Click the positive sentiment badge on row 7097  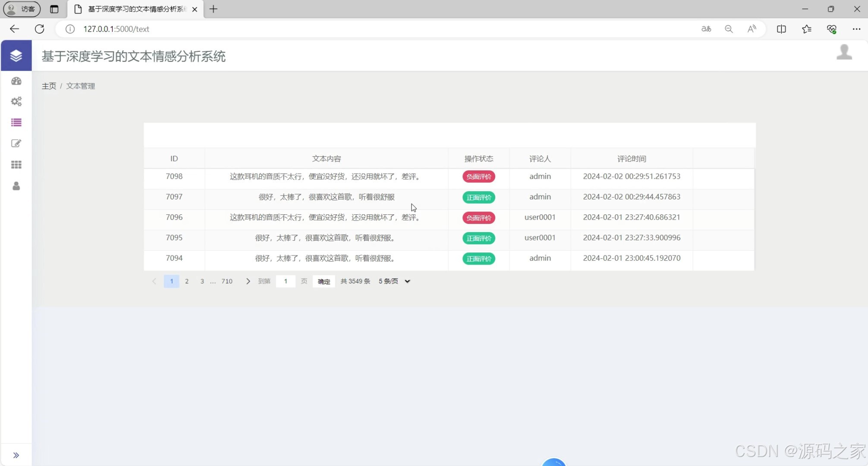point(478,197)
